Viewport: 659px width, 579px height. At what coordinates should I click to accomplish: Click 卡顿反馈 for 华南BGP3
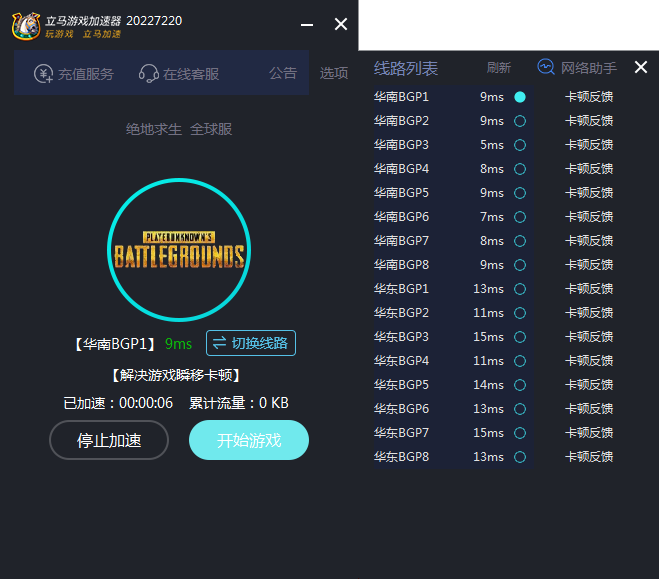point(589,145)
